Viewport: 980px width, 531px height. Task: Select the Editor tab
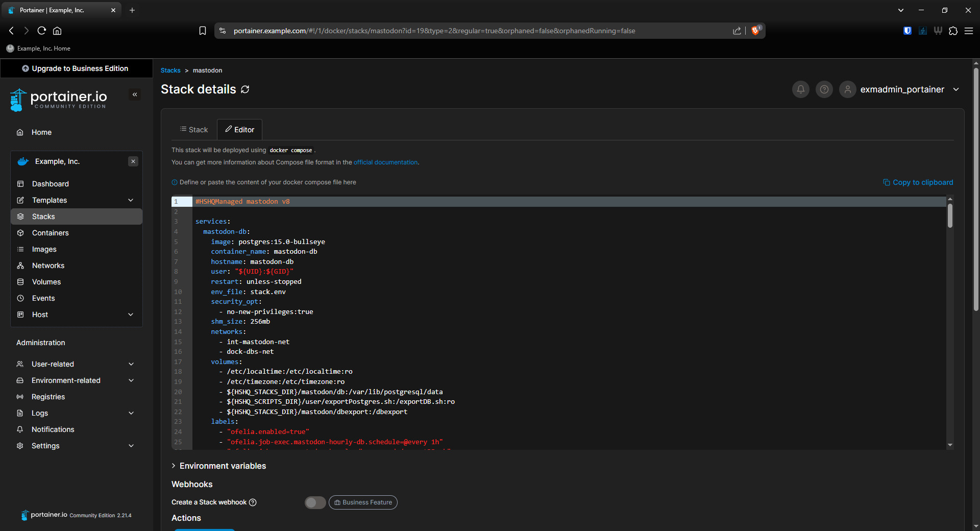pos(239,130)
